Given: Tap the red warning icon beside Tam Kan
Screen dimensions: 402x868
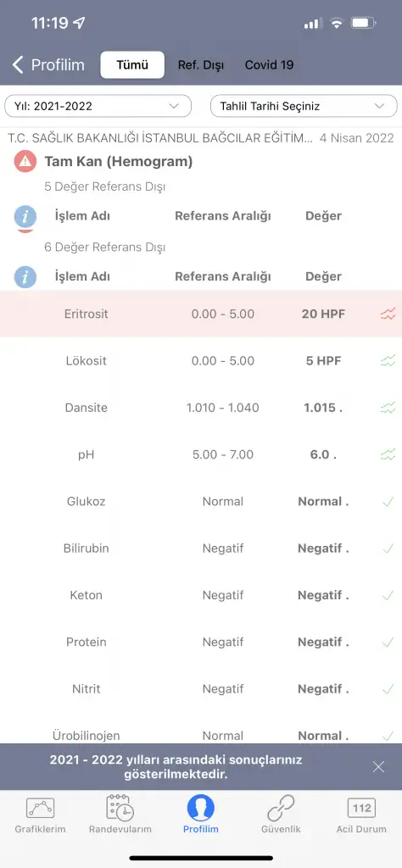Looking at the screenshot, I should 25,162.
